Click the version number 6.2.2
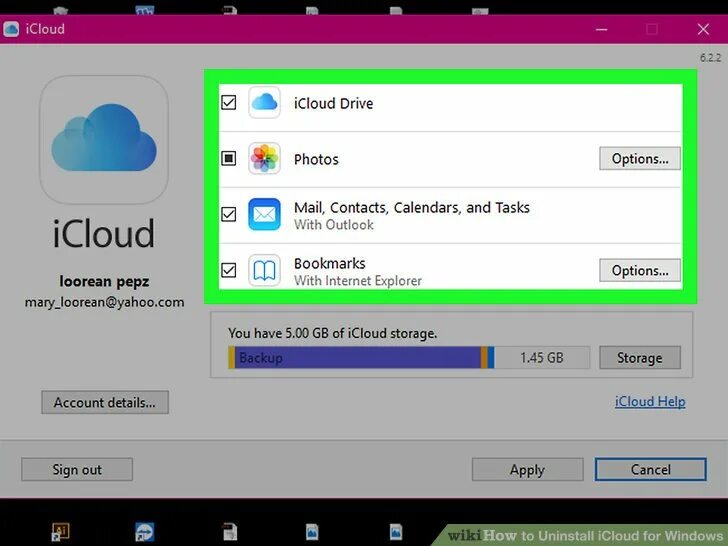The height and width of the screenshot is (546, 728). 710,58
